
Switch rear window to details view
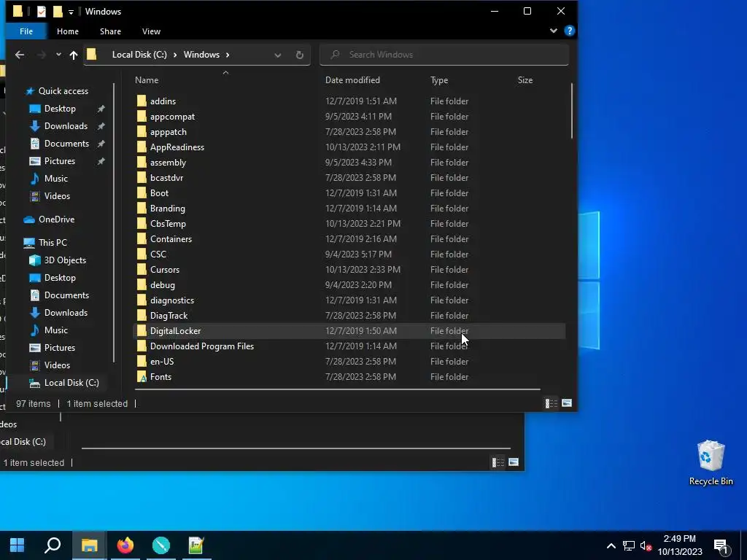coord(498,462)
